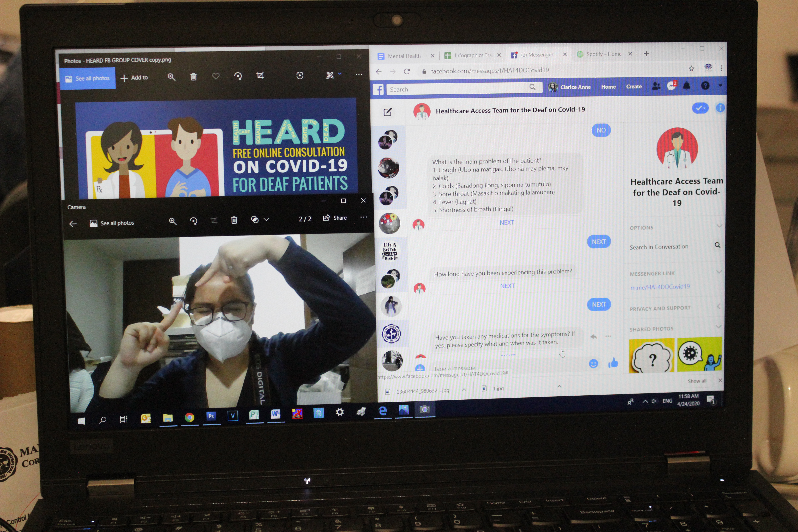
Task: Open a new browser tab
Action: [x=646, y=54]
